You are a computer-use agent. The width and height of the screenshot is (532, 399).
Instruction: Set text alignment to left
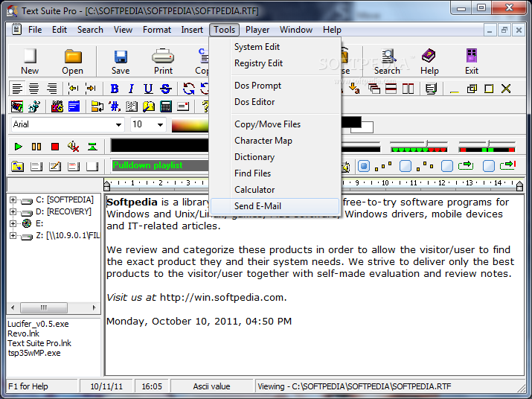pos(17,89)
